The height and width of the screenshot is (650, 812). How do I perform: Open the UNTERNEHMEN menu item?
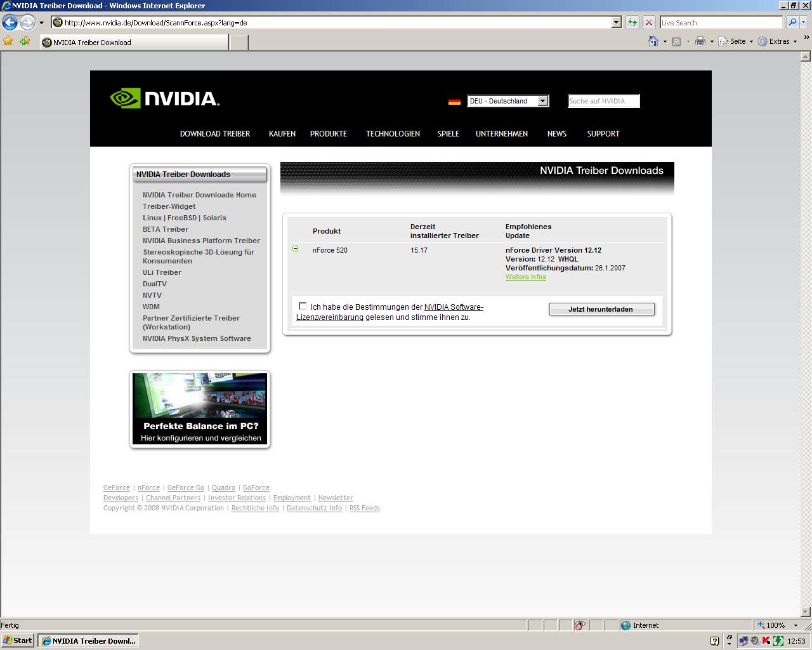coord(502,134)
